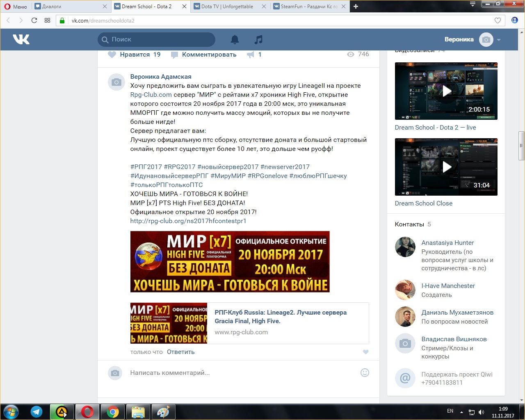The width and height of the screenshot is (525, 420).
Task: Open the Вероника Адамская author name link
Action: click(x=161, y=77)
